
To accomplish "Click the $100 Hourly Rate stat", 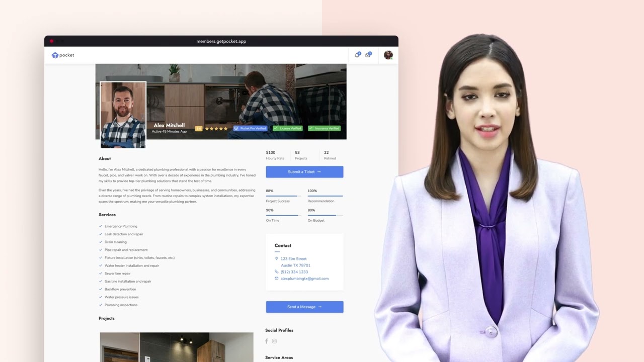I will [275, 155].
